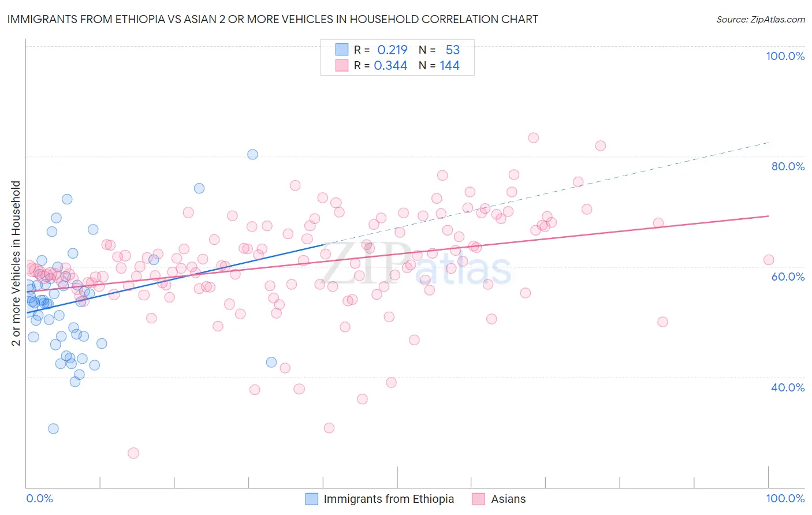
Task: Click the chart title text
Action: point(273,19)
